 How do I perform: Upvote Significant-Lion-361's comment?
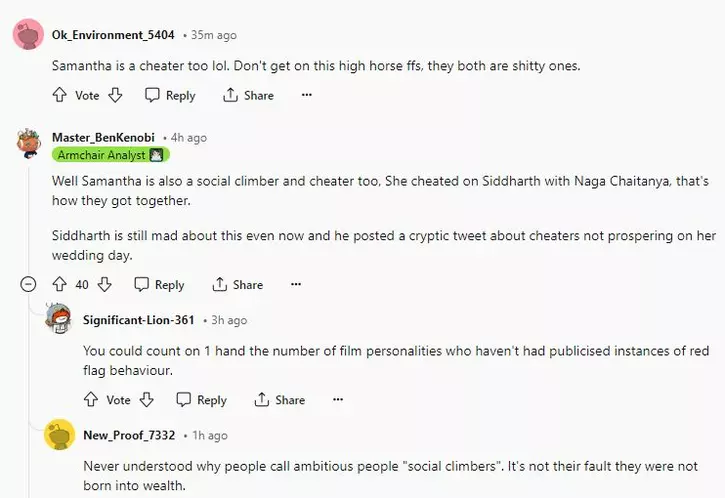(91, 399)
